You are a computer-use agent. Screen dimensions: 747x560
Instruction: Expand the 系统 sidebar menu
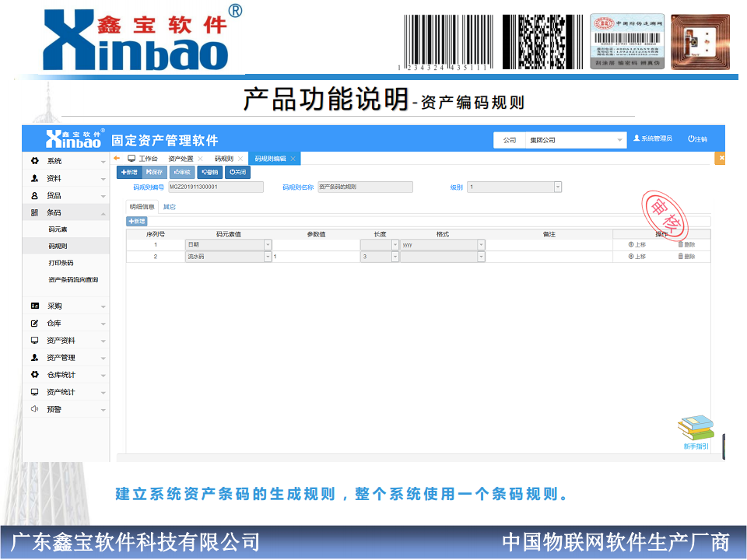(x=66, y=161)
